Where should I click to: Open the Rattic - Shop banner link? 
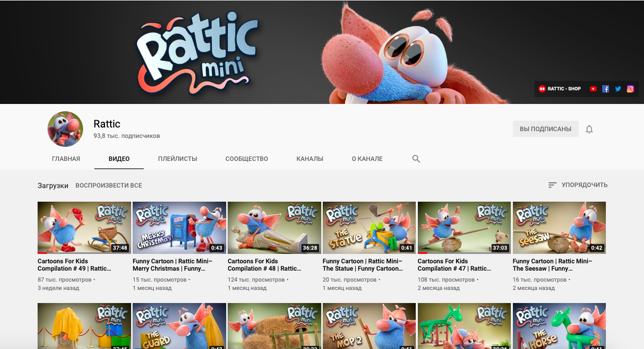pyautogui.click(x=560, y=89)
